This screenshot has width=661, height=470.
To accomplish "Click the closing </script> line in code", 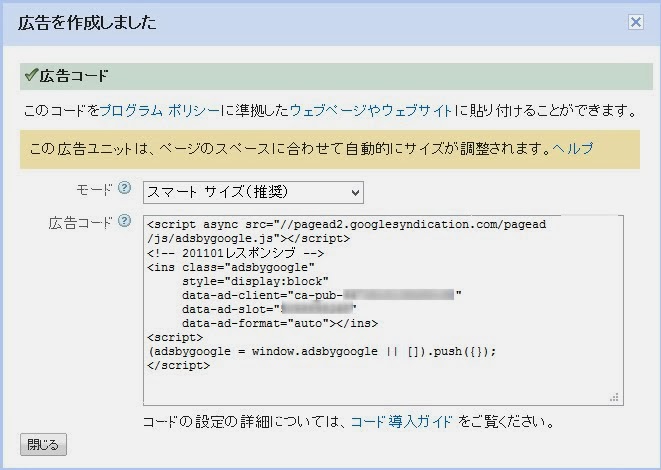I will 178,365.
